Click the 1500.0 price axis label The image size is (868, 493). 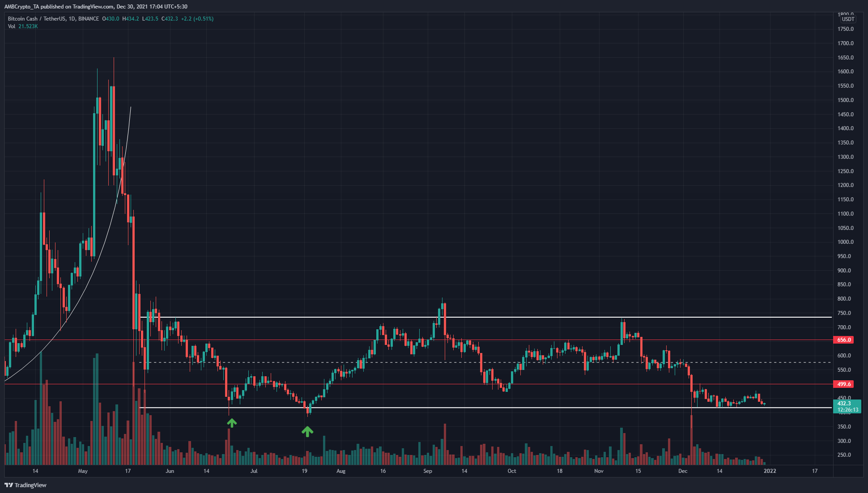(x=846, y=100)
